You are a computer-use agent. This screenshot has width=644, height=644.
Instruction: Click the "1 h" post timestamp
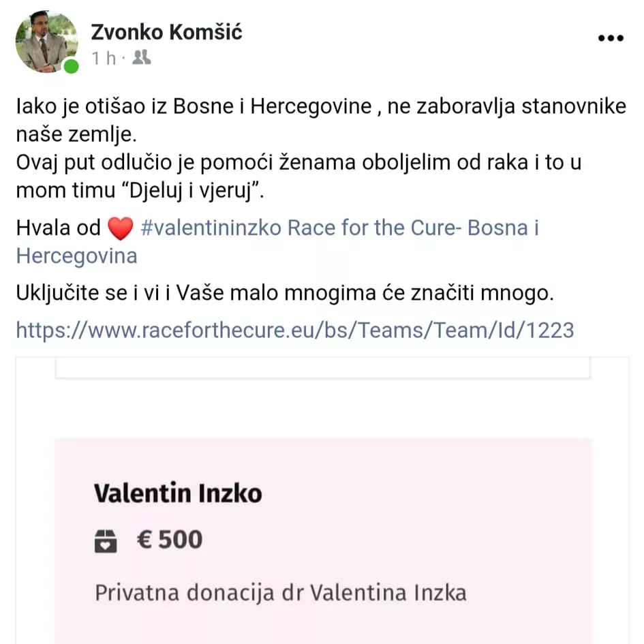[x=104, y=59]
